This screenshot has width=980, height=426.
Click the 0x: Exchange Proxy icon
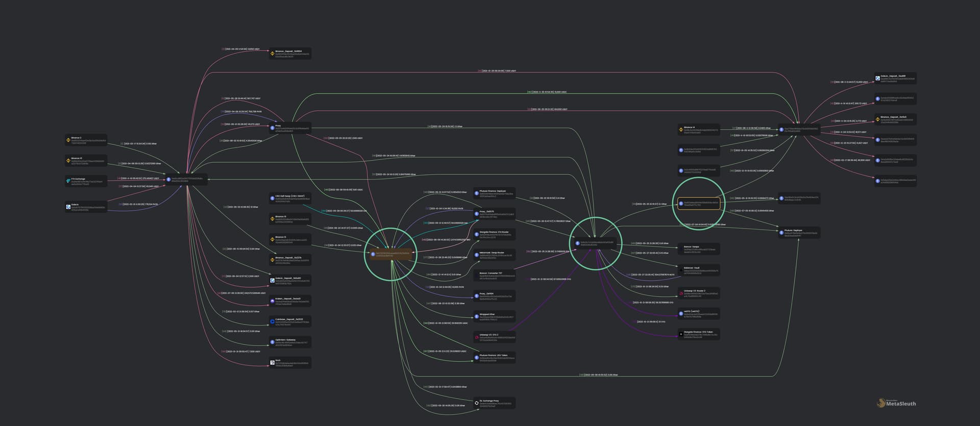coord(476,403)
